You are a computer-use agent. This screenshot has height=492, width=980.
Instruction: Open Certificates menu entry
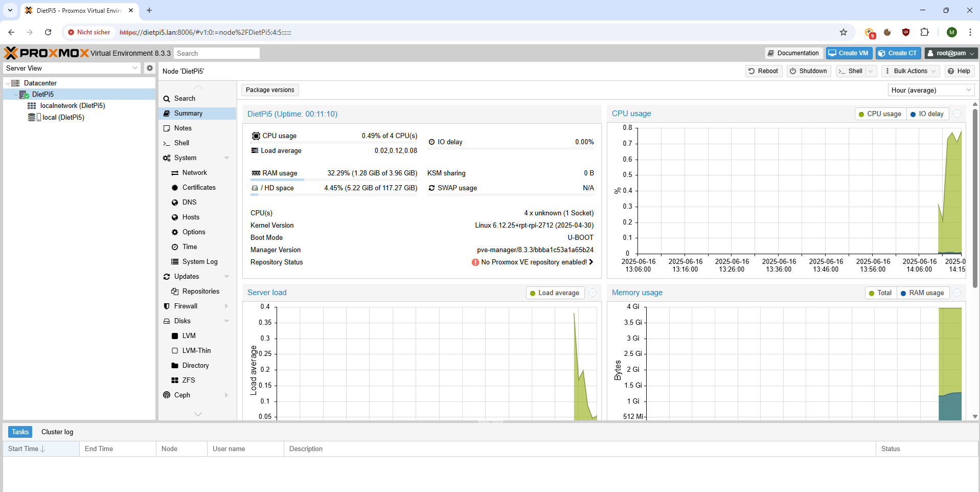pyautogui.click(x=197, y=187)
